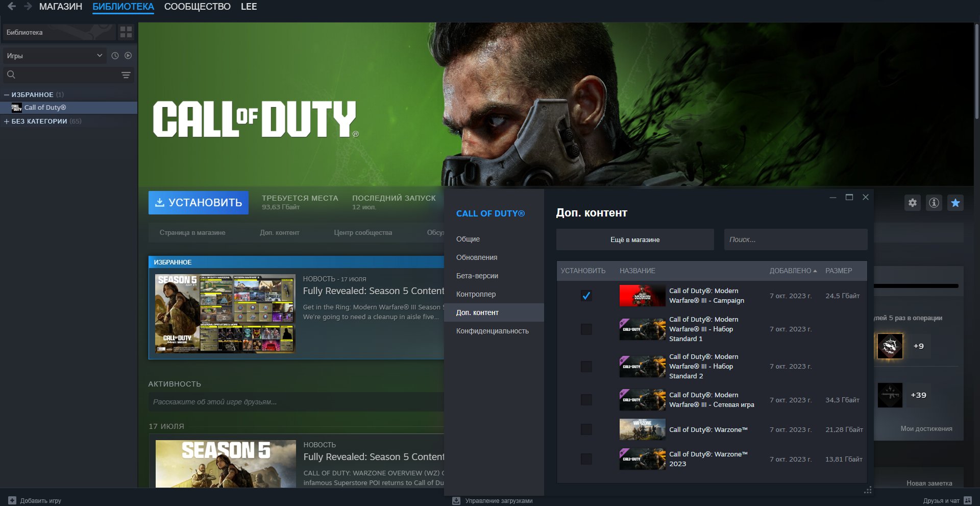Open downloads management icon
Image resolution: width=980 pixels, height=506 pixels.
(456, 501)
